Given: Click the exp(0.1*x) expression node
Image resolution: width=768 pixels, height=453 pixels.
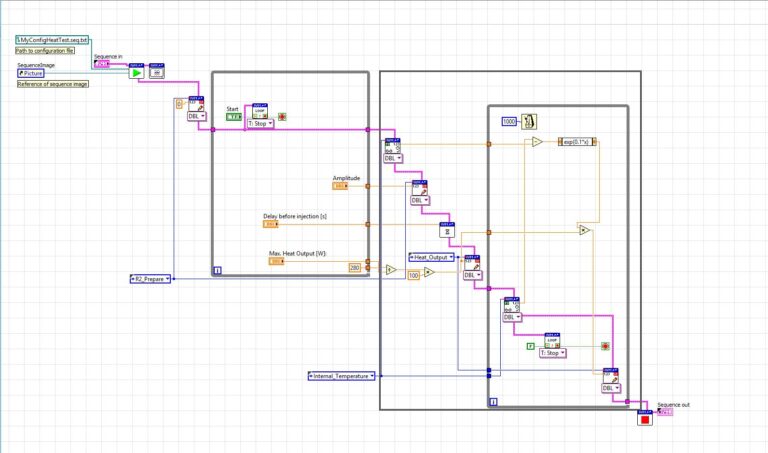Looking at the screenshot, I should (576, 142).
